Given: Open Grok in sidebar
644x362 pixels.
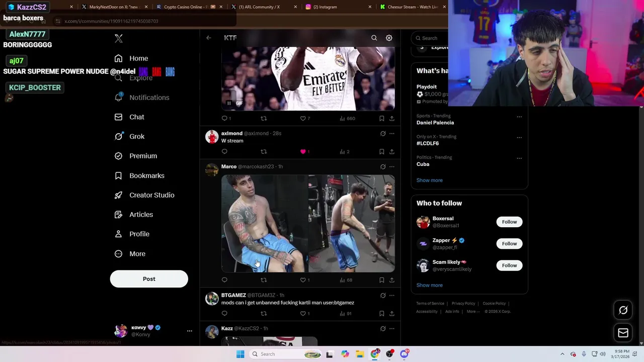Looking at the screenshot, I should click(129, 136).
